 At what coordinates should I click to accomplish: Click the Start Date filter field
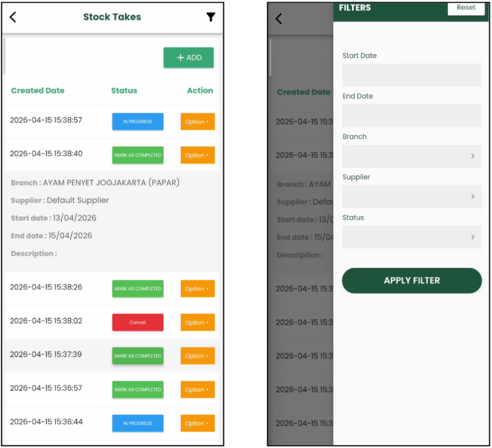click(x=412, y=75)
